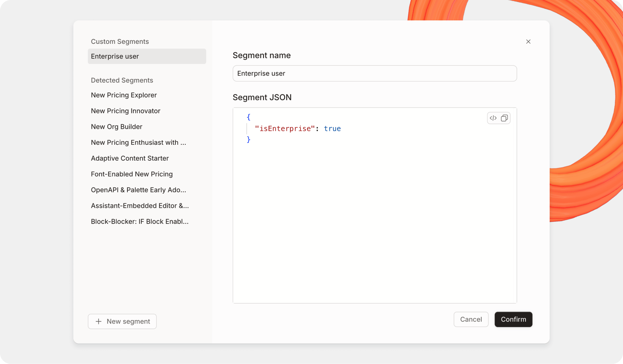This screenshot has height=364, width=623.
Task: Open the Font-Enabled New Pricing segment
Action: [132, 174]
